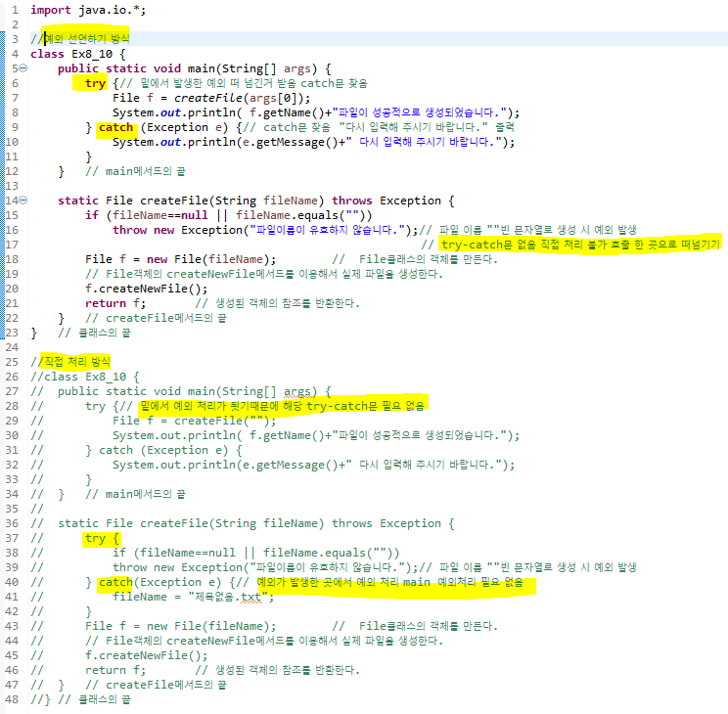
Task: Click commented 'System.out.println' on line 30
Action: coord(174,435)
